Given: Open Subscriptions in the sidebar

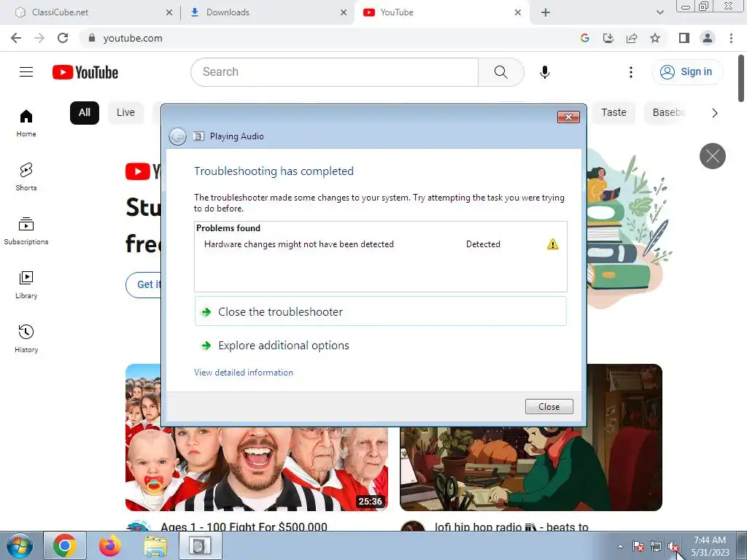Looking at the screenshot, I should point(26,230).
